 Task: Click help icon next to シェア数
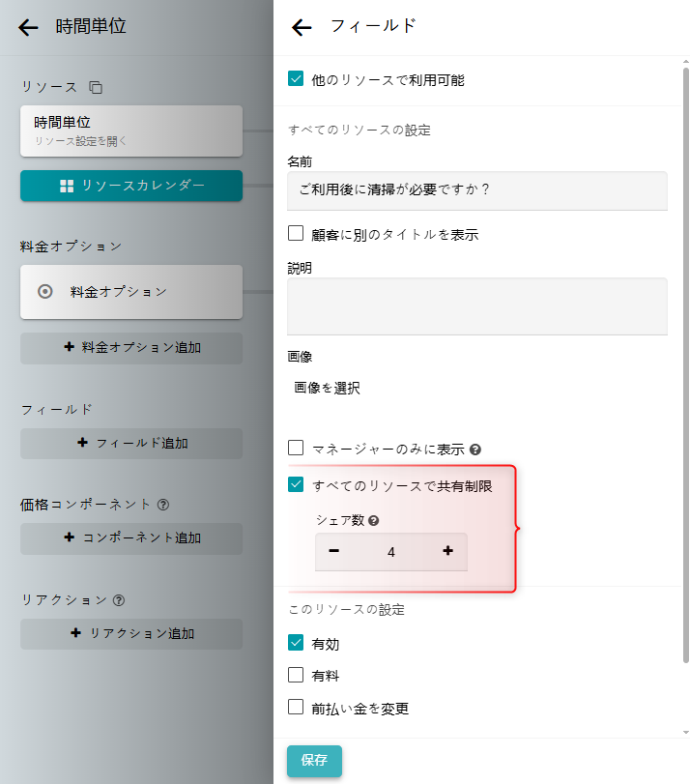374,520
